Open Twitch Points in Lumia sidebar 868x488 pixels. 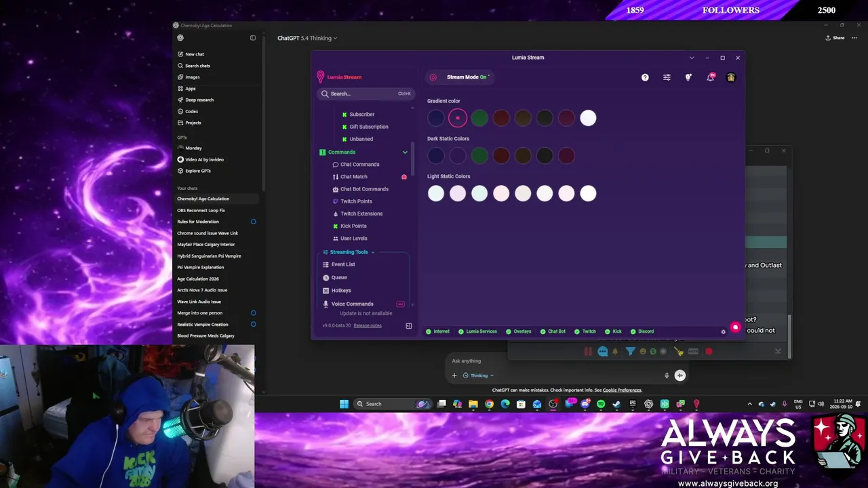(x=352, y=201)
